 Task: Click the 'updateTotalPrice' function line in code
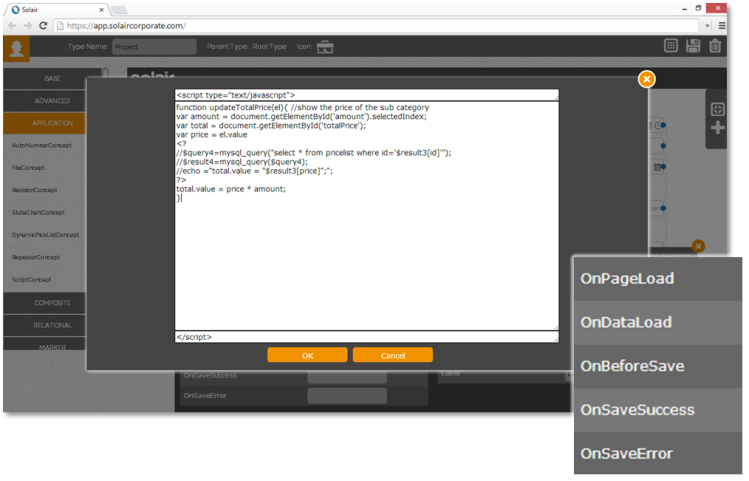(x=302, y=107)
